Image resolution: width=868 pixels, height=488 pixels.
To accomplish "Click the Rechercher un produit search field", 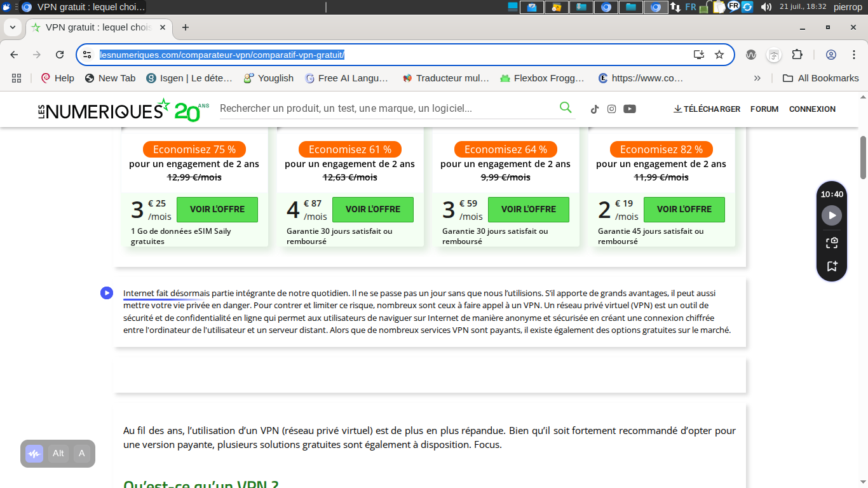I will (388, 108).
